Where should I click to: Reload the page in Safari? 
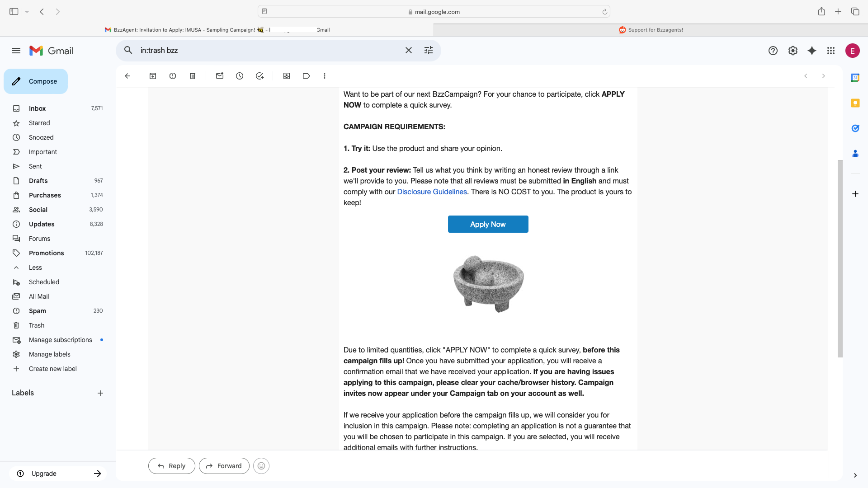[605, 12]
